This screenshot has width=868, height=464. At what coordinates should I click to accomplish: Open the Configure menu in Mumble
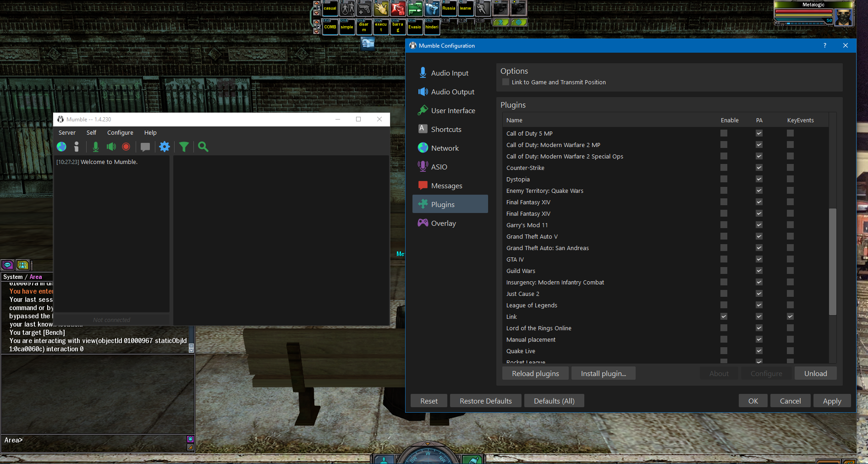(x=120, y=132)
